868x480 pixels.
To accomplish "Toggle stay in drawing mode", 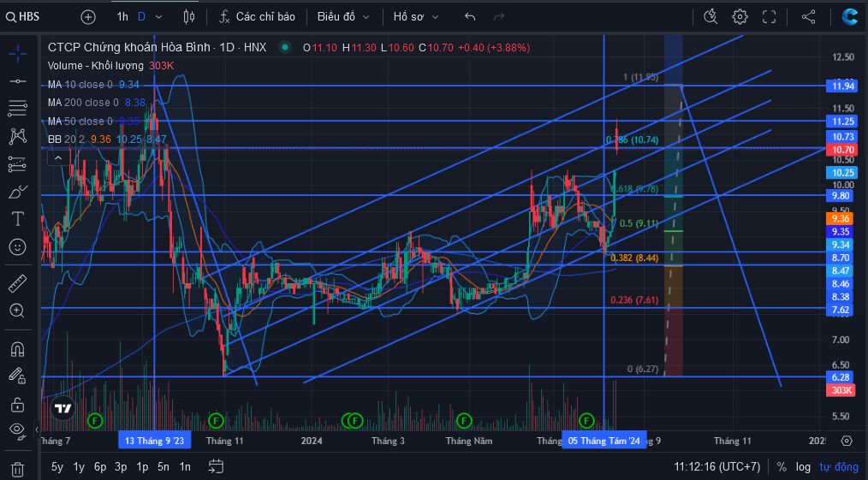I will 18,376.
